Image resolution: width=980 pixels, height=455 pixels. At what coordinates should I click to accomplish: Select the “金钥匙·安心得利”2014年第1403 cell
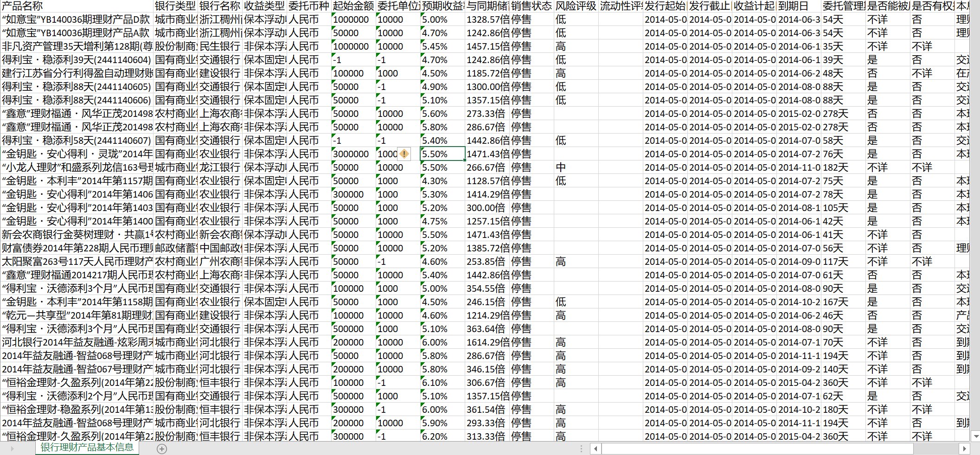tap(77, 208)
